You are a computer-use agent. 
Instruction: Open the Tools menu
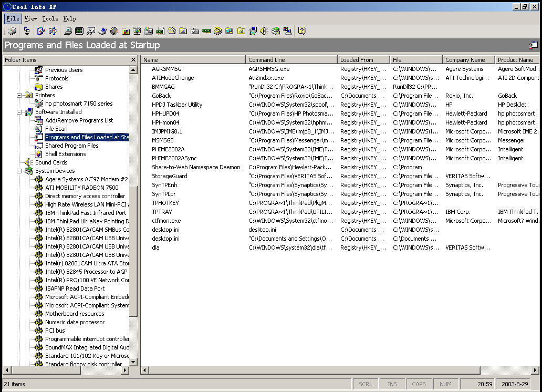pyautogui.click(x=50, y=19)
